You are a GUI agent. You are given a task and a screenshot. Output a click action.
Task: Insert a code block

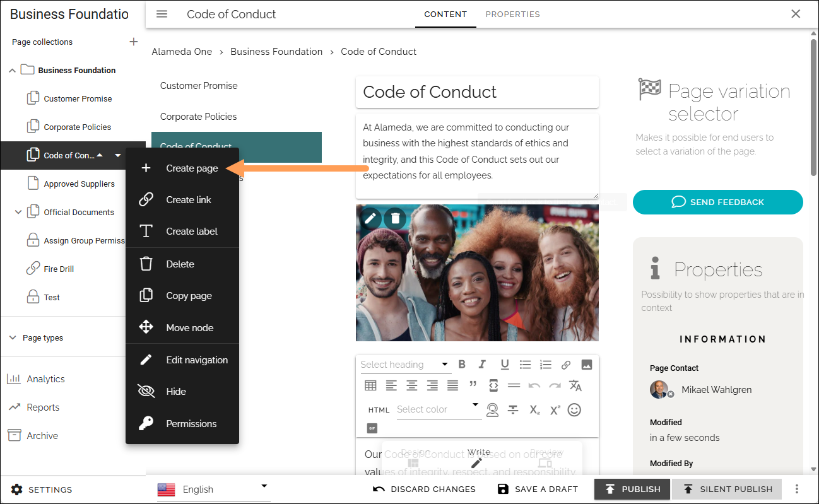pos(493,385)
